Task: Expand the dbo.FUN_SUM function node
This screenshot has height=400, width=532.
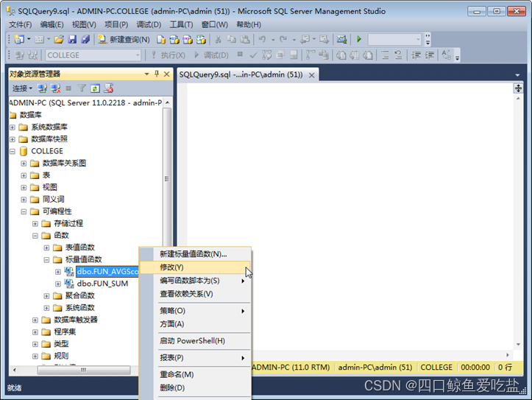Action: coord(58,284)
